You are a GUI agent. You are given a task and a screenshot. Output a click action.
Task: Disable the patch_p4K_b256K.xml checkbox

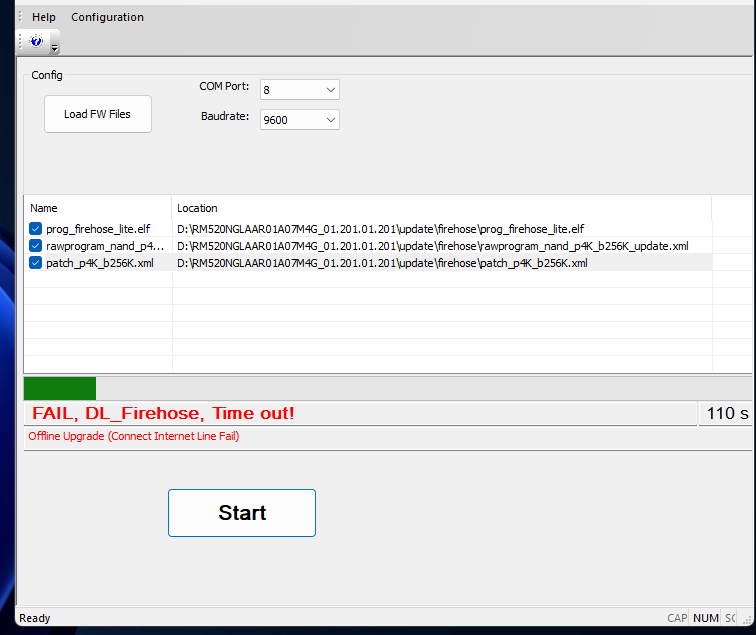pyautogui.click(x=36, y=263)
